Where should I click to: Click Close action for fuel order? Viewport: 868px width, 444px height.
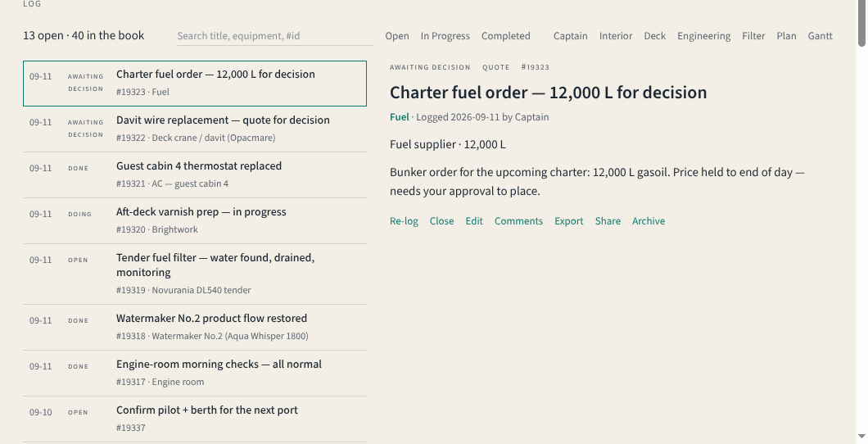[x=441, y=221]
